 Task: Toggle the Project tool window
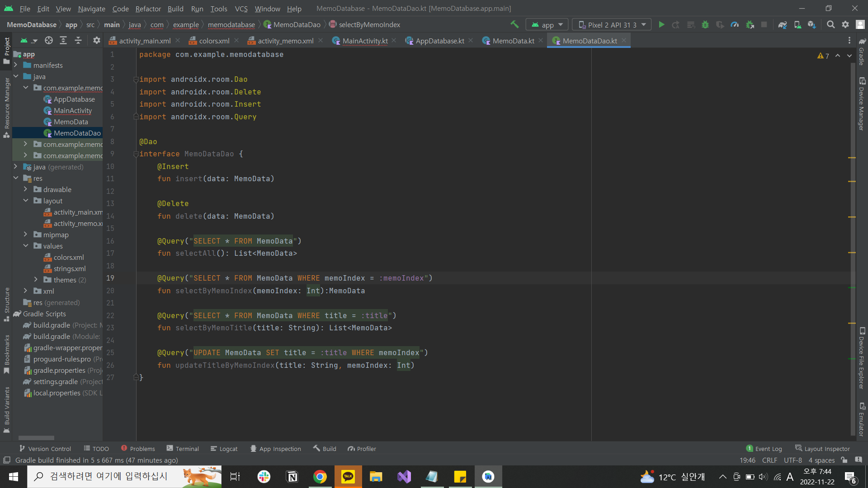pos(6,51)
